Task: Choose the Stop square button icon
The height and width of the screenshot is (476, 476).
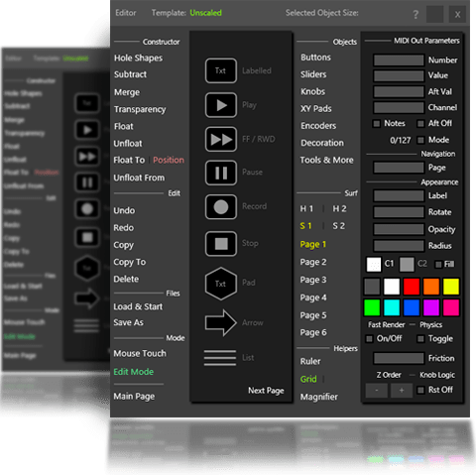Action: point(221,244)
